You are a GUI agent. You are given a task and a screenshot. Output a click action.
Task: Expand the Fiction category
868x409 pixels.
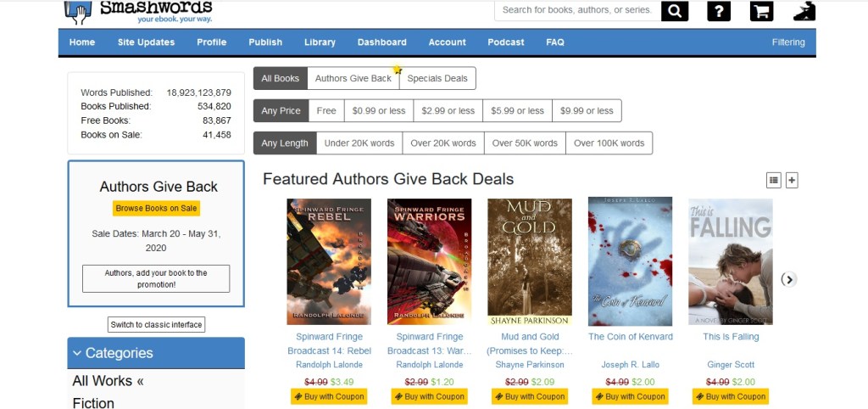click(x=93, y=403)
